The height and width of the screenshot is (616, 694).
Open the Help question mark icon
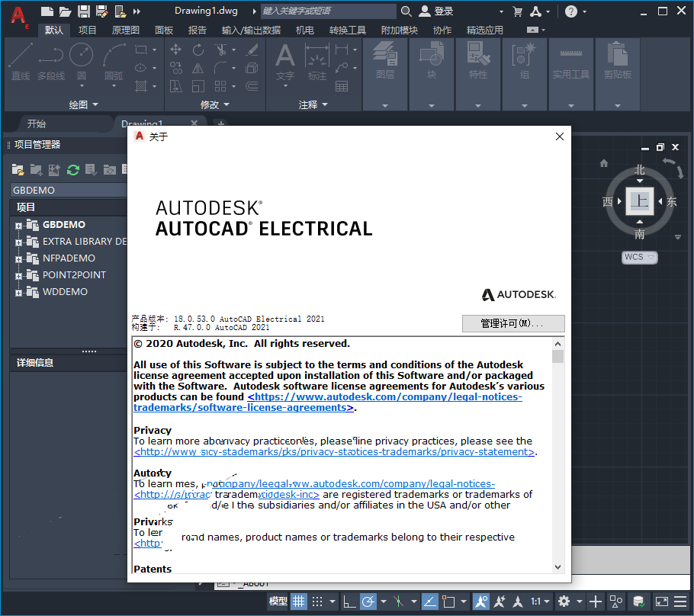[x=571, y=11]
